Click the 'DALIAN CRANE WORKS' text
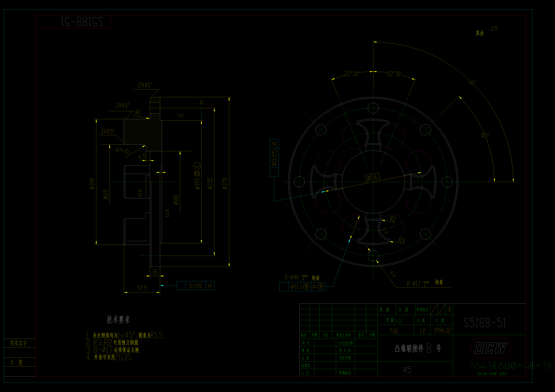Screen dimensions: 555x392 (x=493, y=374)
